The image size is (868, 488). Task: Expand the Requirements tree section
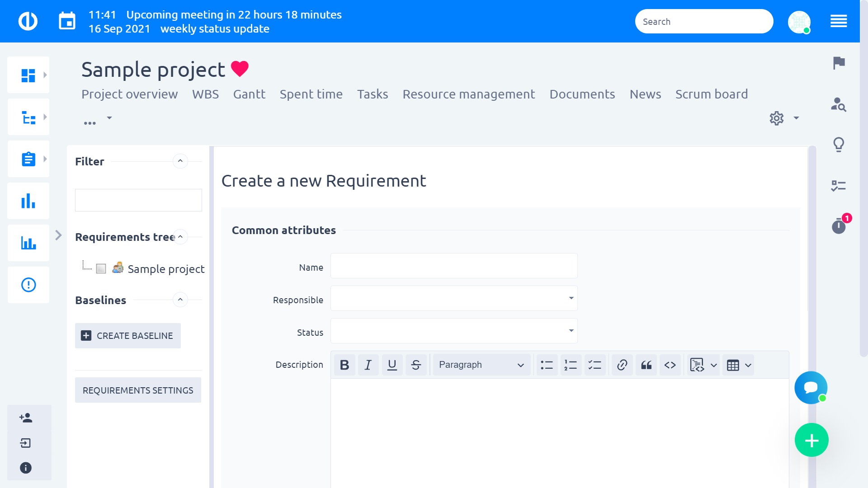[180, 237]
